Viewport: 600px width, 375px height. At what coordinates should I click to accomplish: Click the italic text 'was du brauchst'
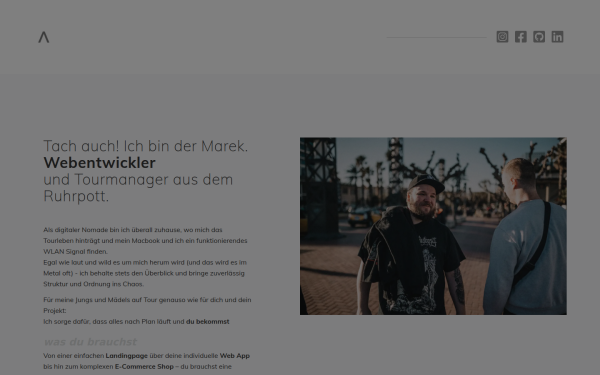pyautogui.click(x=90, y=342)
